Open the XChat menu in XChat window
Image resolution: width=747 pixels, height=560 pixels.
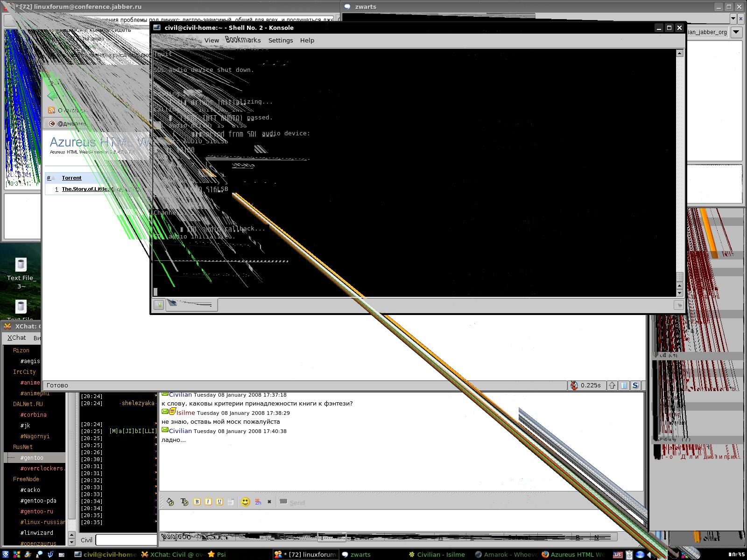17,337
